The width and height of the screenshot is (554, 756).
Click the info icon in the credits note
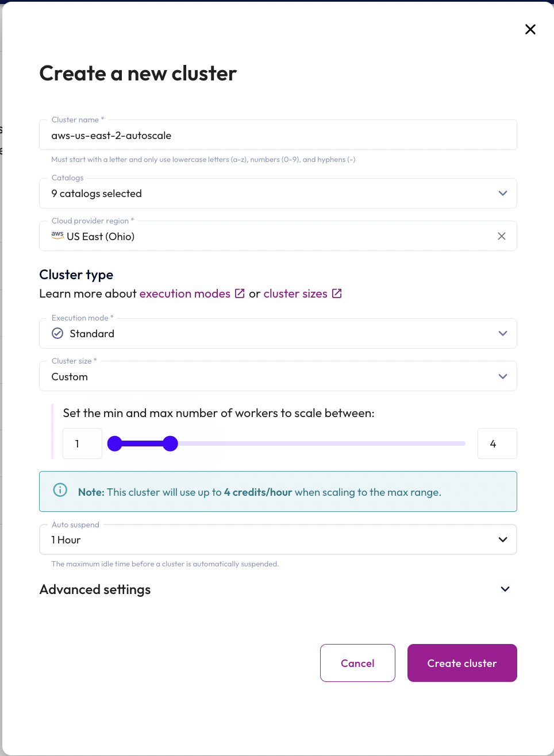pos(60,490)
